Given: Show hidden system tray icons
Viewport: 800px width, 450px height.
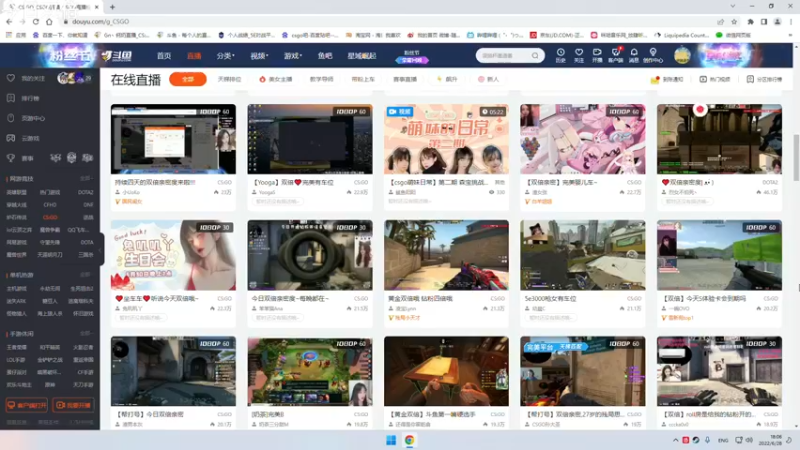Looking at the screenshot, I should click(x=676, y=440).
